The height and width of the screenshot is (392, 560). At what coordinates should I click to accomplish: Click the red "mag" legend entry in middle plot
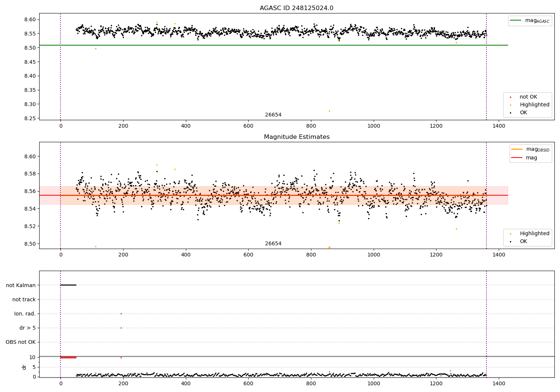(x=525, y=158)
